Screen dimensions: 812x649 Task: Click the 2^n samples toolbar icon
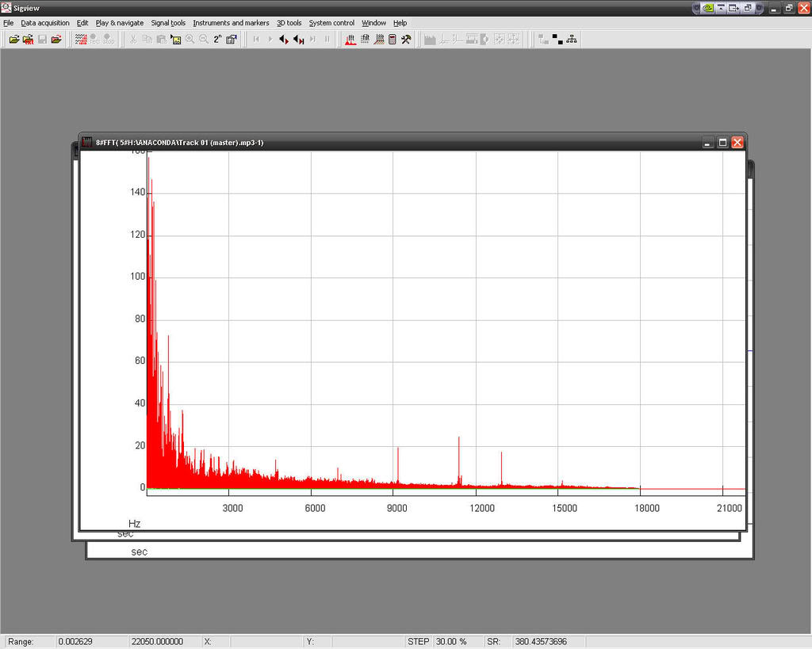click(x=217, y=39)
